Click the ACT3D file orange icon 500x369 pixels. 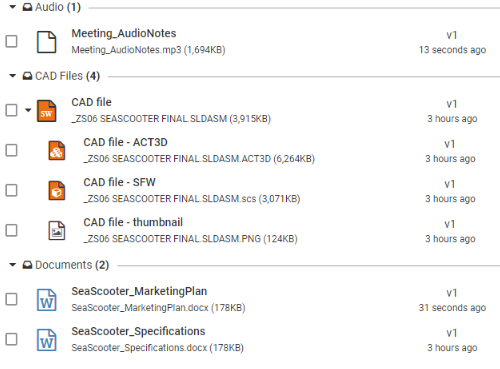pos(57,151)
